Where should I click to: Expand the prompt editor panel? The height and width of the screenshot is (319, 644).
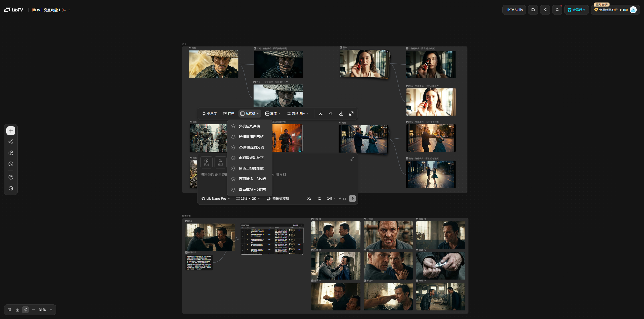click(x=352, y=159)
